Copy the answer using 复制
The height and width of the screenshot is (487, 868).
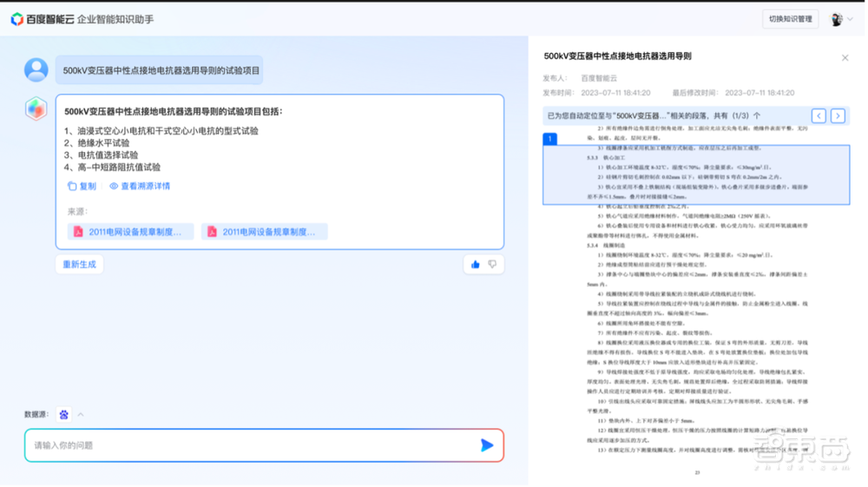[82, 187]
